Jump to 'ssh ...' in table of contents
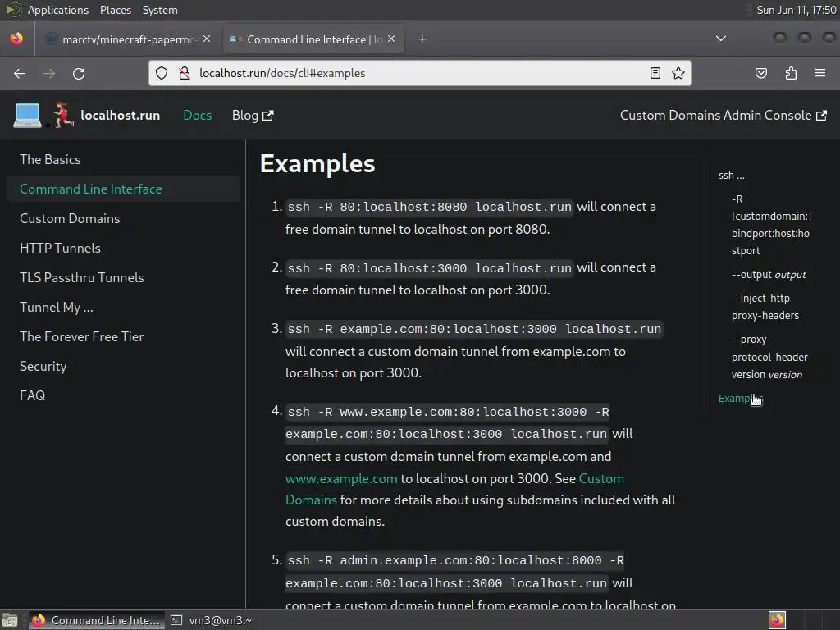 731,176
